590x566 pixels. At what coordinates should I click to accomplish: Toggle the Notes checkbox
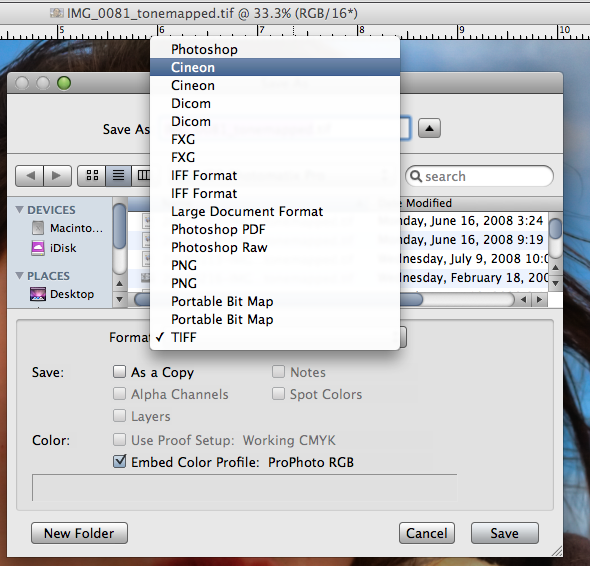tap(278, 372)
